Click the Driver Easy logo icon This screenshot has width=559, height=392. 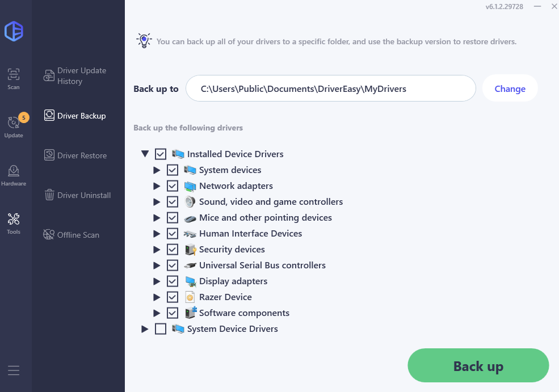pyautogui.click(x=14, y=31)
